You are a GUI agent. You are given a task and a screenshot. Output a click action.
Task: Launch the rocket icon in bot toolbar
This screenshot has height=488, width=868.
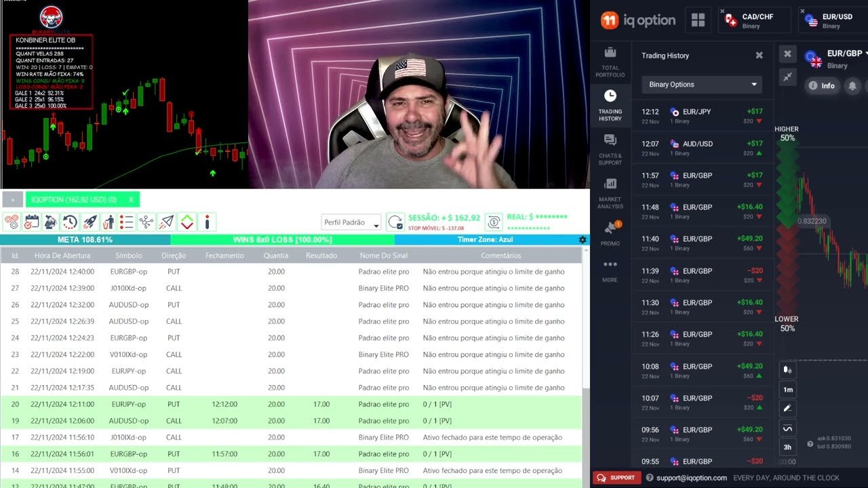click(x=90, y=222)
